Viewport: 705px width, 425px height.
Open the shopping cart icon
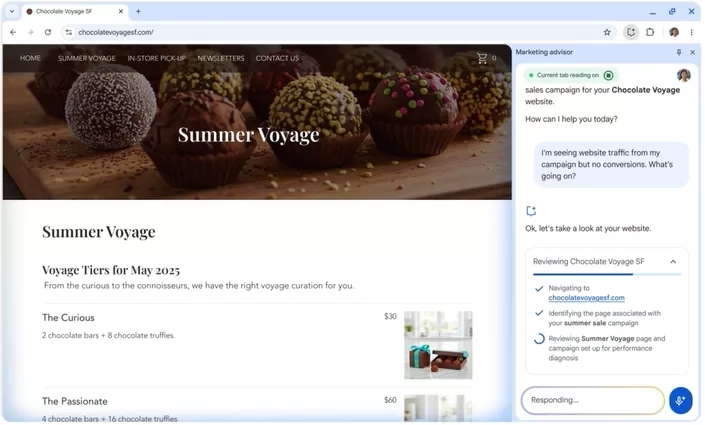482,58
